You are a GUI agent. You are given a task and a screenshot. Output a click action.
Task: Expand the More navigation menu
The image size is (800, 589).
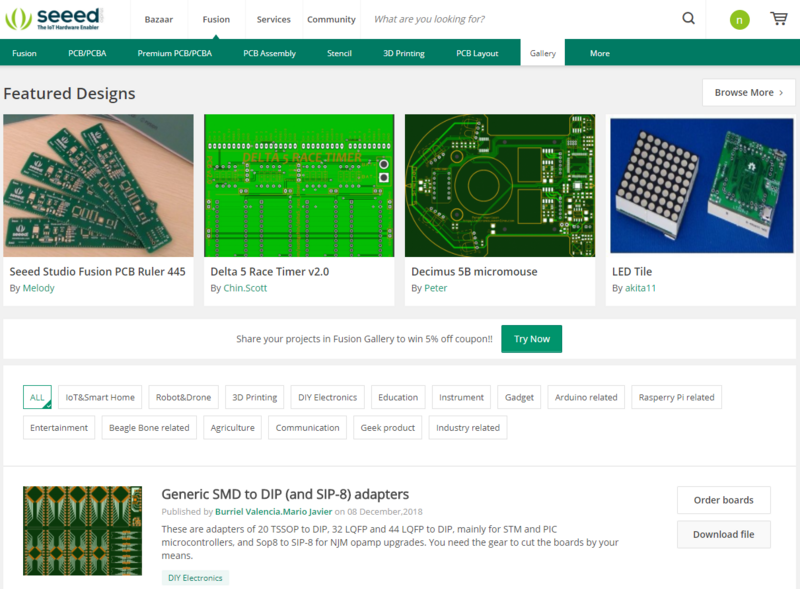(599, 53)
